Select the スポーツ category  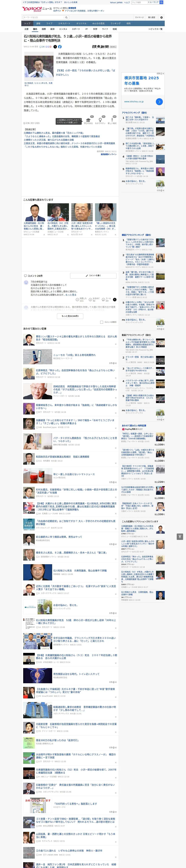click(x=76, y=29)
